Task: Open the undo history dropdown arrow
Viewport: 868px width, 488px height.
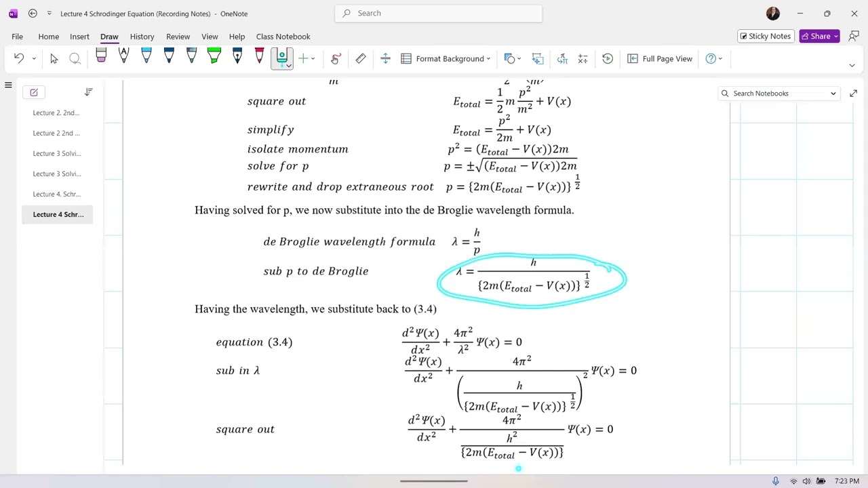Action: 34,59
